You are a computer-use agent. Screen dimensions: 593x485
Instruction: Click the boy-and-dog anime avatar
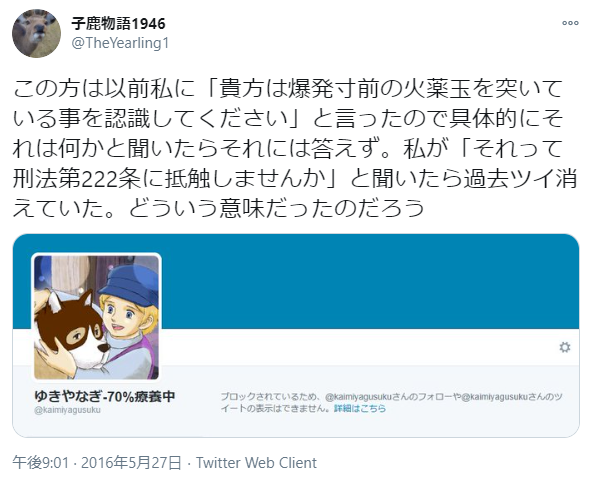pos(97,317)
